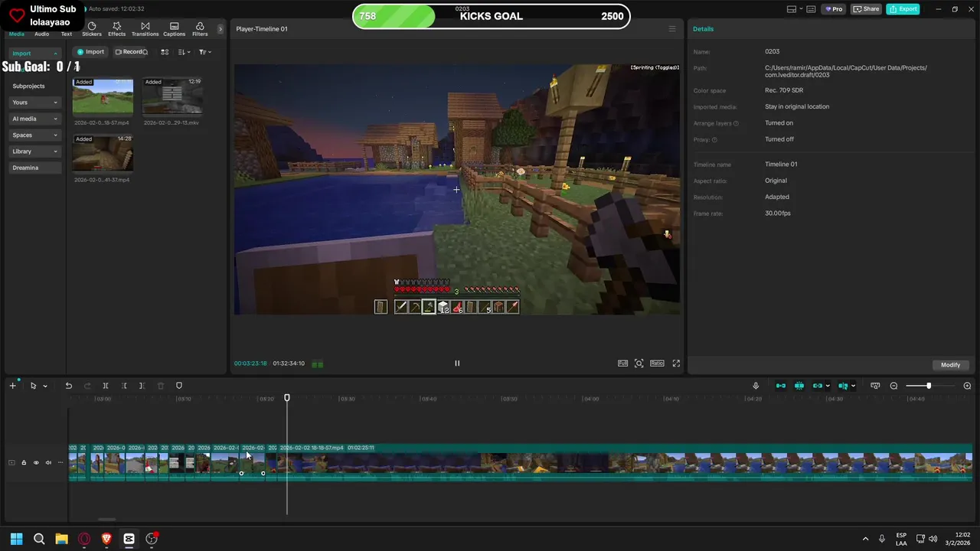Viewport: 980px width, 551px height.
Task: Expand the Spaces section
Action: pyautogui.click(x=34, y=135)
